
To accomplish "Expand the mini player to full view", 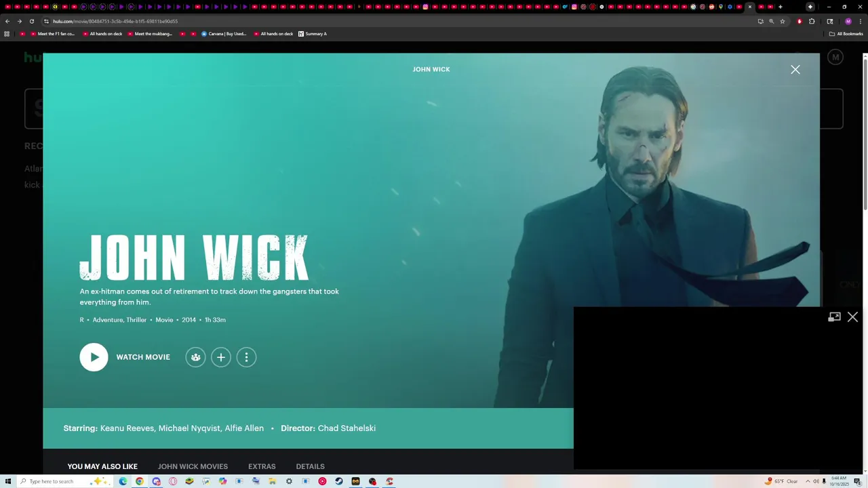I will point(835,317).
